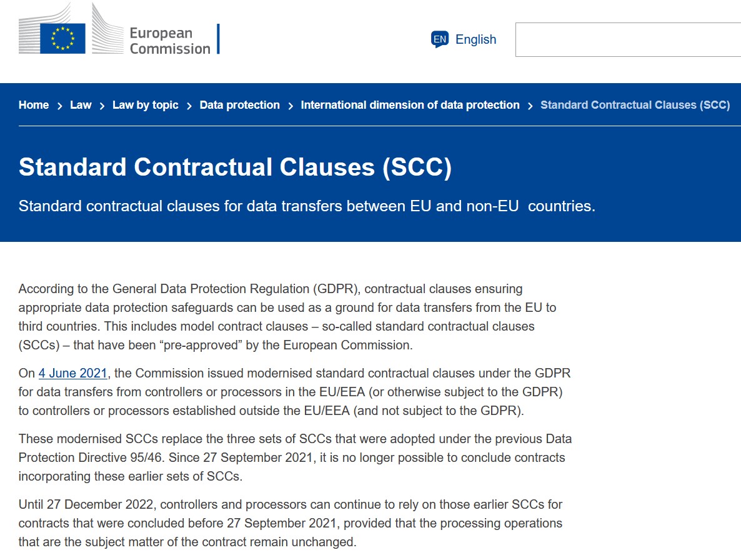
Task: Open the Law breadcrumb link
Action: 81,105
